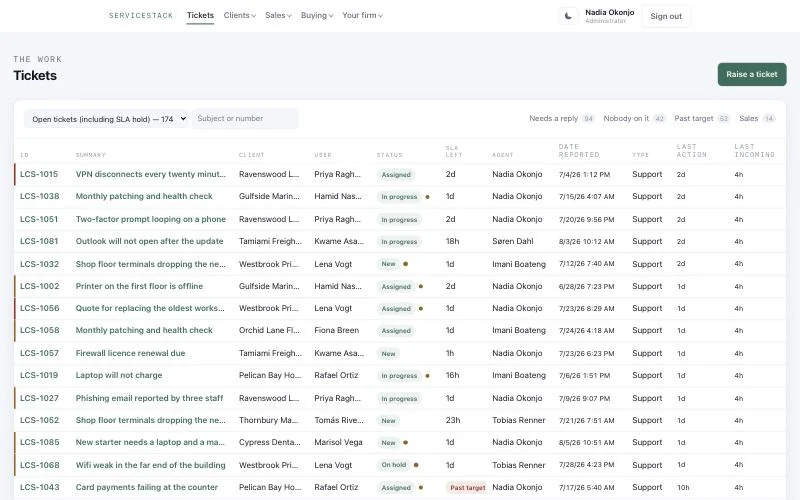Click the Assigned status badge on LCS-1015
The height and width of the screenshot is (500, 800).
click(x=396, y=174)
